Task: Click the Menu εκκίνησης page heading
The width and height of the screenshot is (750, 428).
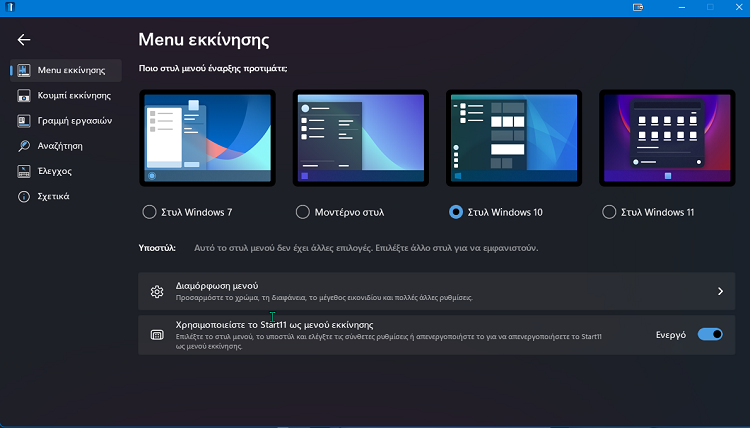Action: pos(204,40)
